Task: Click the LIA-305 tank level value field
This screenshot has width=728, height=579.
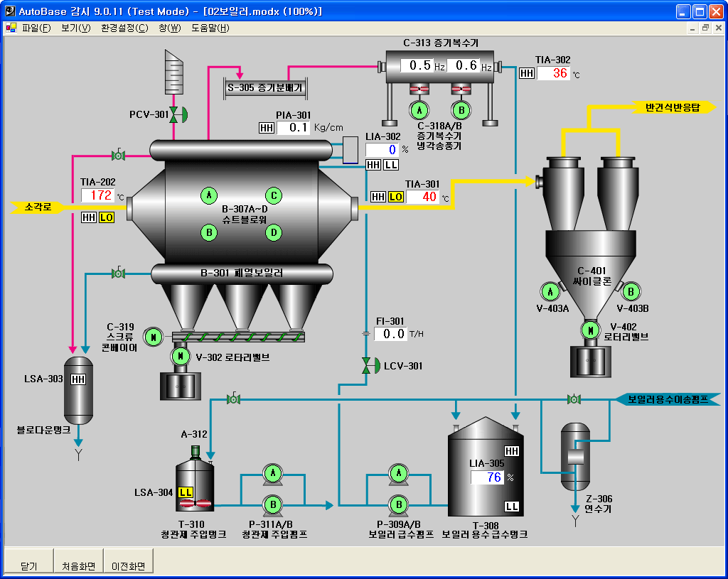Action: pos(486,477)
